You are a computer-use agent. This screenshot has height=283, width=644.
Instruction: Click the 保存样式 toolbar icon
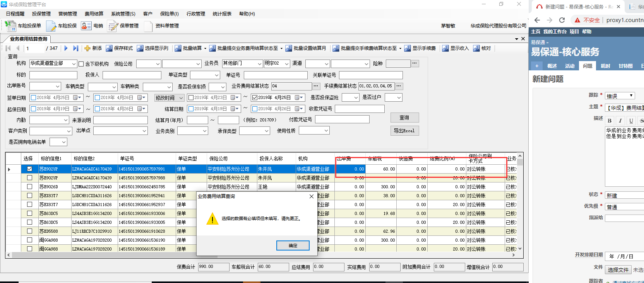[109, 48]
